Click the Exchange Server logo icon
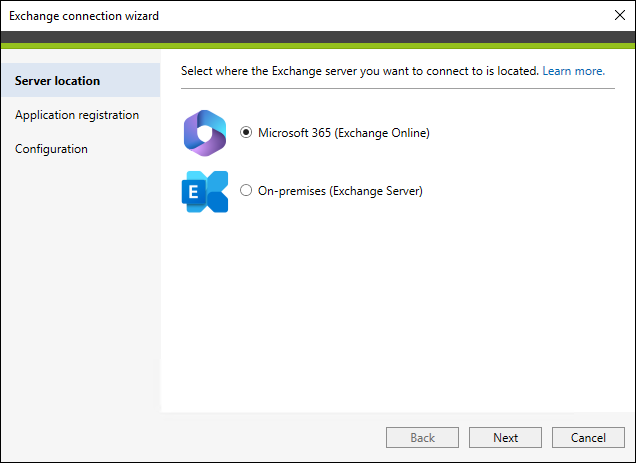 click(x=205, y=192)
